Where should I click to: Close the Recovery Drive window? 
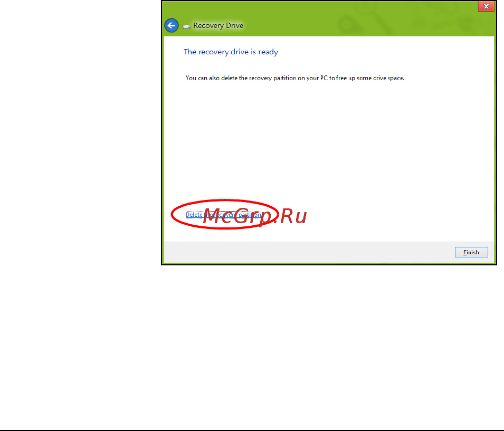coord(486,6)
